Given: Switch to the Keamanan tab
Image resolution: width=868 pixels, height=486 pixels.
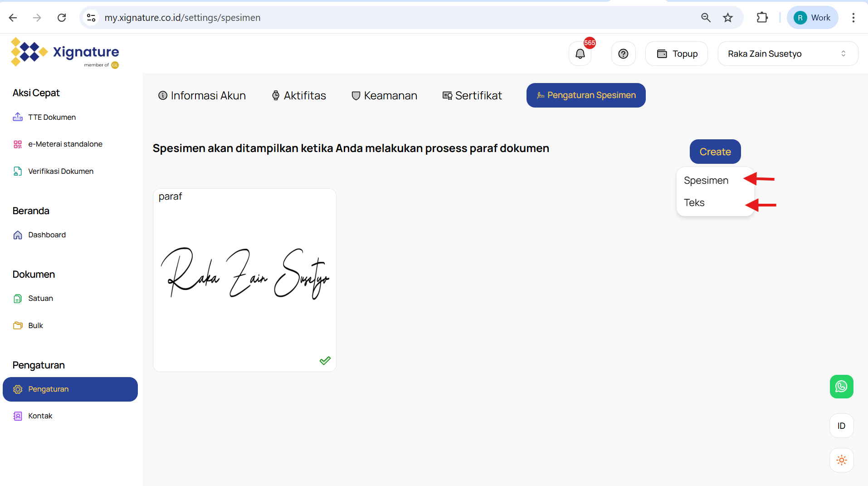Looking at the screenshot, I should [384, 96].
